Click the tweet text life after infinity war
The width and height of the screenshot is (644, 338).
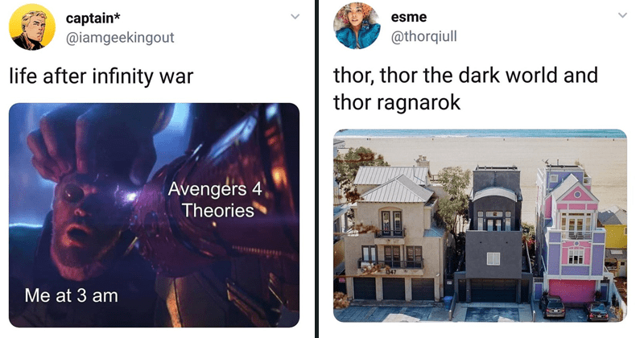pyautogui.click(x=101, y=76)
